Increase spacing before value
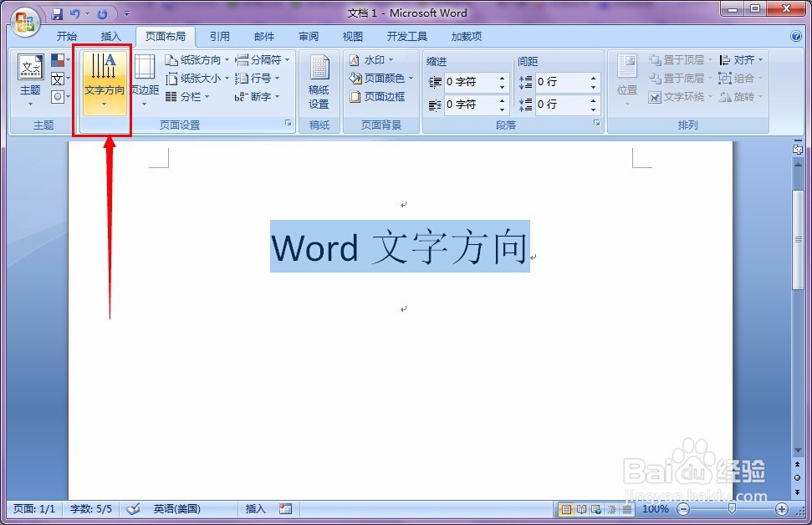Viewport: 812px width, 525px height. [x=594, y=79]
